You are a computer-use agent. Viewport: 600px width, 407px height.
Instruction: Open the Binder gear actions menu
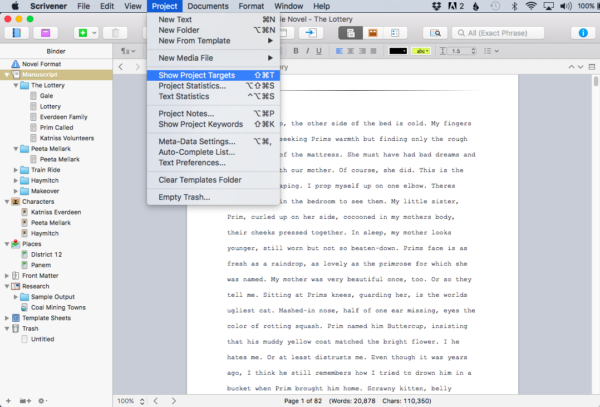pyautogui.click(x=42, y=401)
